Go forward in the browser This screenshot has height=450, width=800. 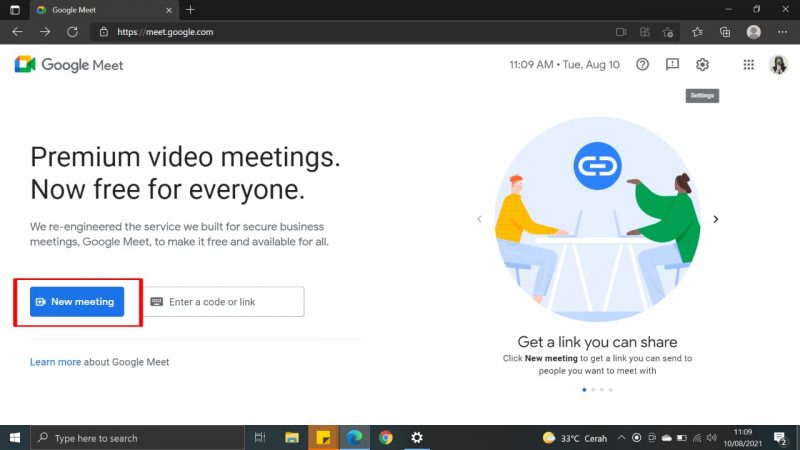(45, 32)
